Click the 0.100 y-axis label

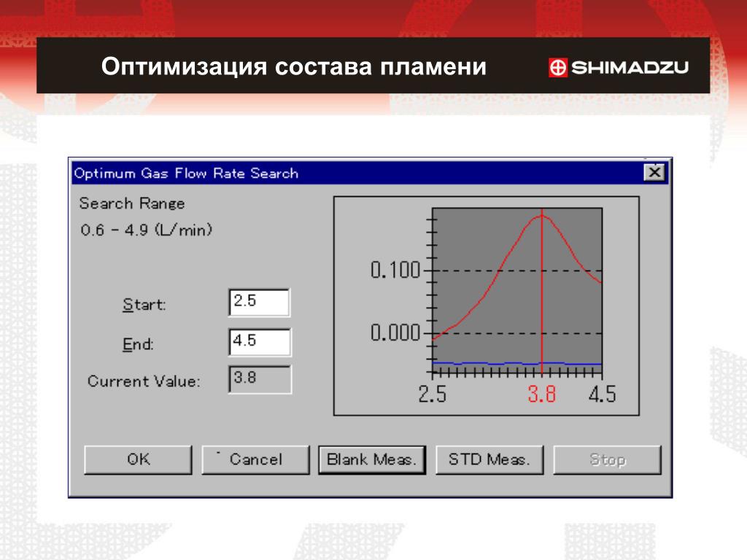point(395,271)
